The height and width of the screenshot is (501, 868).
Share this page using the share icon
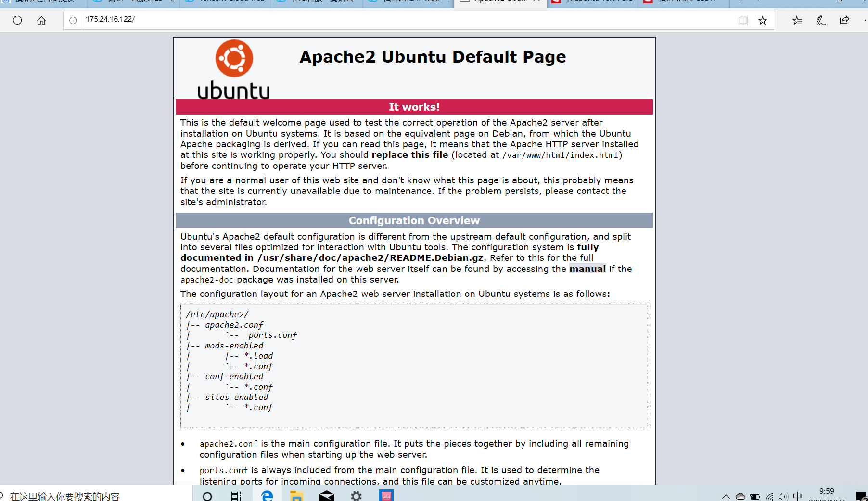pos(844,20)
